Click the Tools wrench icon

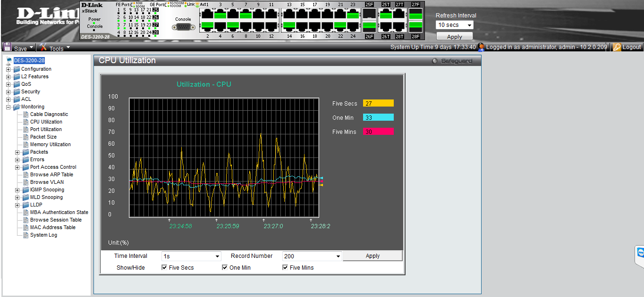(x=43, y=47)
